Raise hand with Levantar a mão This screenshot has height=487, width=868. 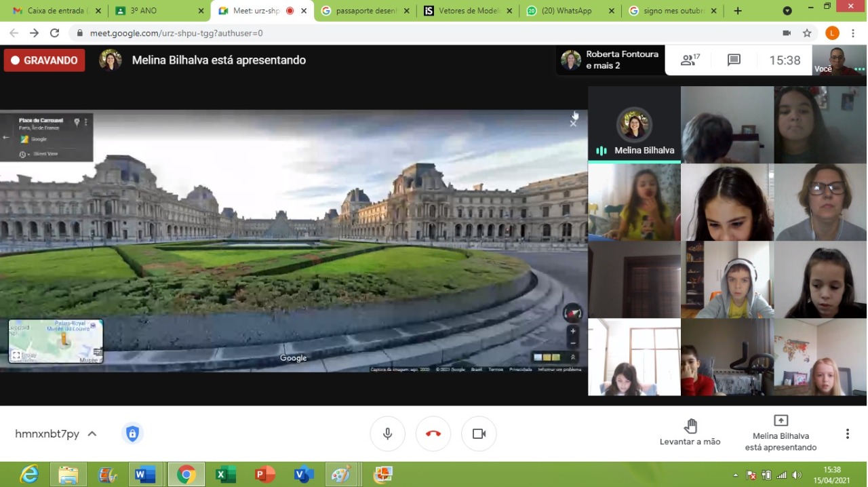[690, 432]
